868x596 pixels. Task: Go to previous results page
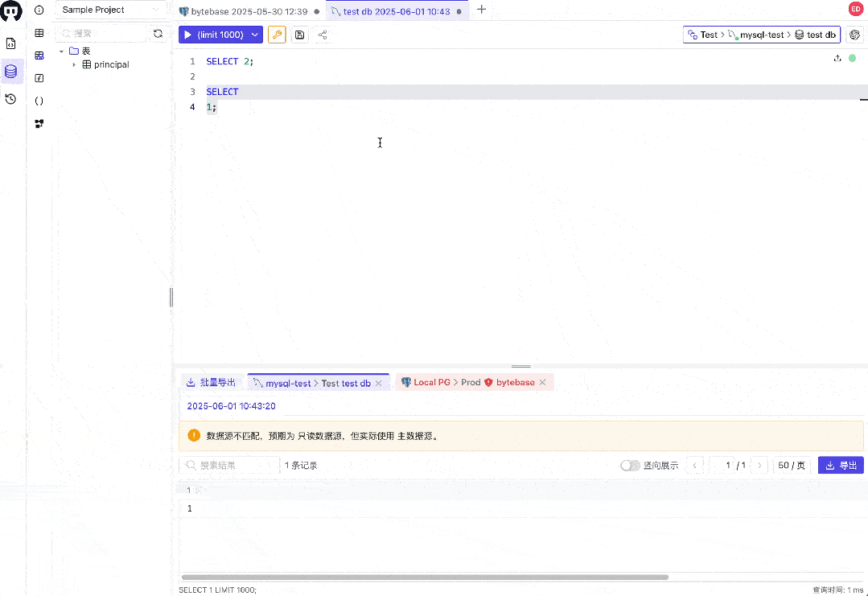[695, 466]
